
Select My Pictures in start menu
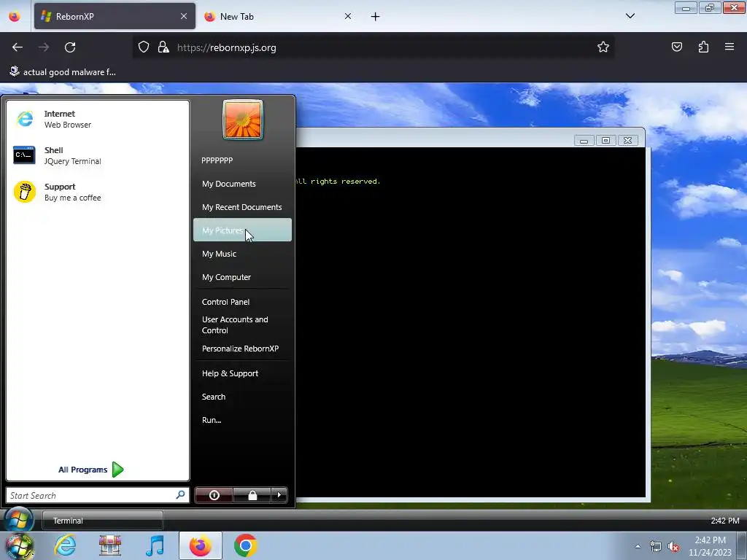(x=242, y=230)
